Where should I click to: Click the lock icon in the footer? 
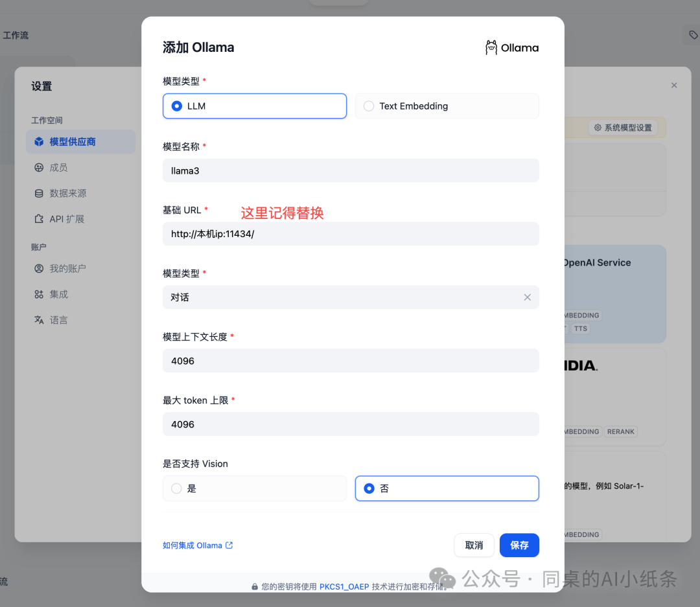(x=255, y=587)
